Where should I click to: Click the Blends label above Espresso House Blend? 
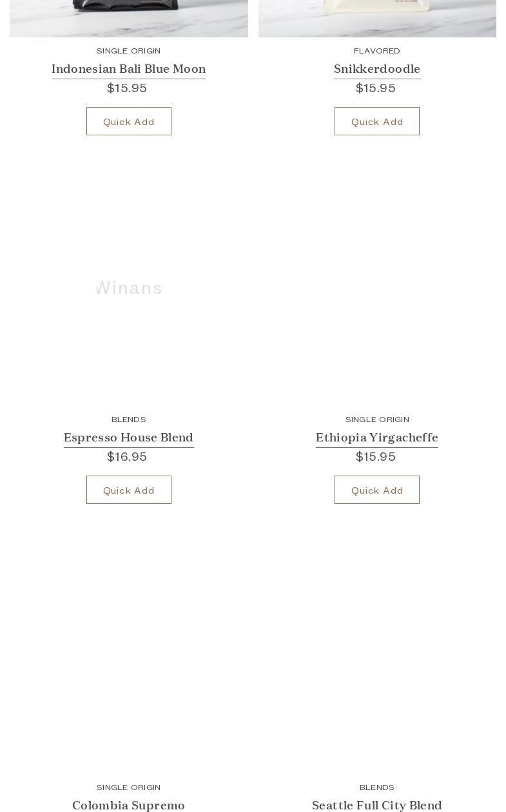pyautogui.click(x=129, y=420)
